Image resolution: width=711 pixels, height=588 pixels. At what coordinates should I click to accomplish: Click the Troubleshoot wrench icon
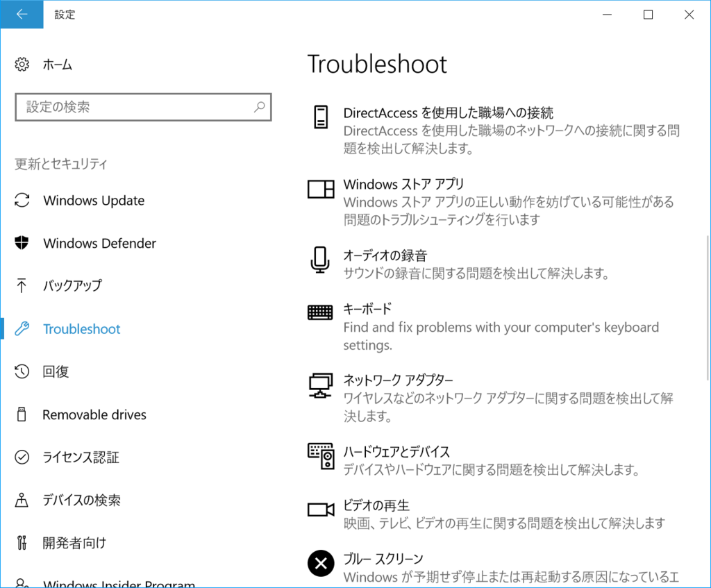click(22, 328)
